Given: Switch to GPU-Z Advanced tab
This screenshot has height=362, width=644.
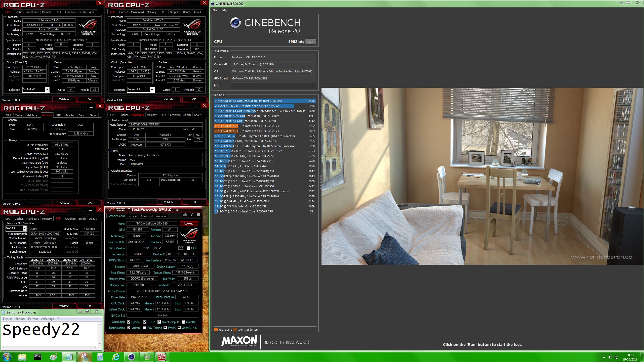Looking at the screenshot, I should click(146, 216).
